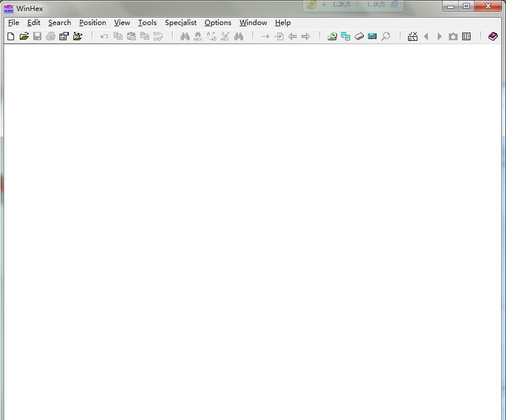Viewport: 506px width, 420px height.
Task: Click the Open Folder toolbar icon
Action: [78, 36]
